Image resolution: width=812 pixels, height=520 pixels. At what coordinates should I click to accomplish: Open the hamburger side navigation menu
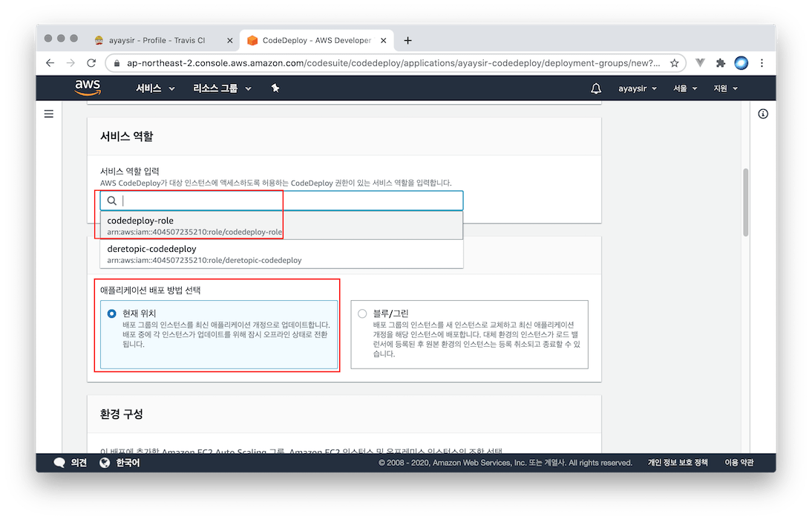point(49,114)
